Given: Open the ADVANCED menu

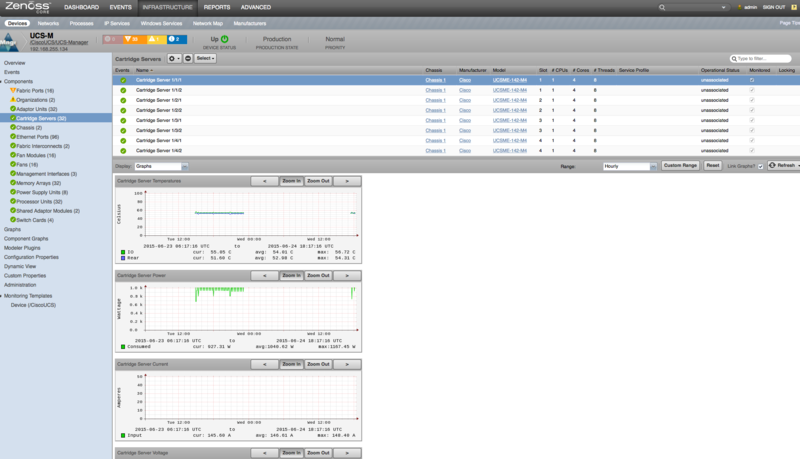Looking at the screenshot, I should [x=256, y=7].
